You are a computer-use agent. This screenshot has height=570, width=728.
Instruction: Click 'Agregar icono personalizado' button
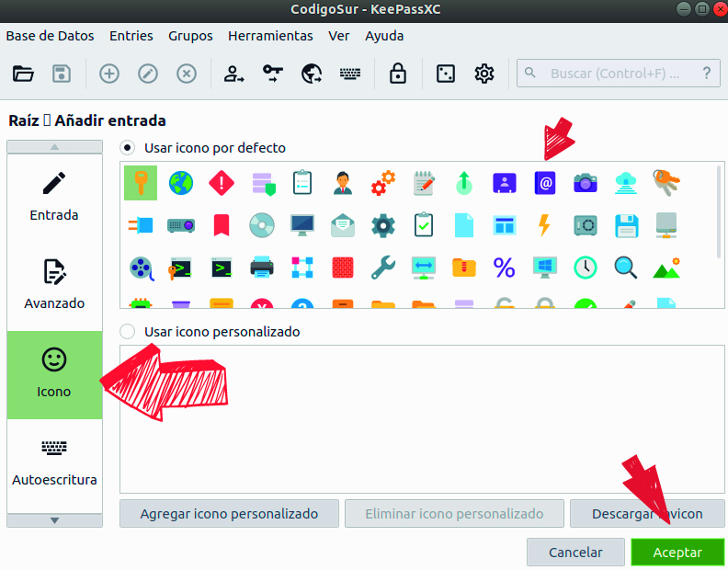(230, 514)
